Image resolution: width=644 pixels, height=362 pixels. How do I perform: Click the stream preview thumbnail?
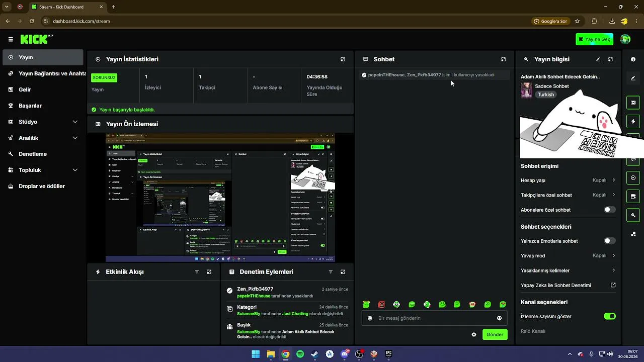(x=220, y=198)
